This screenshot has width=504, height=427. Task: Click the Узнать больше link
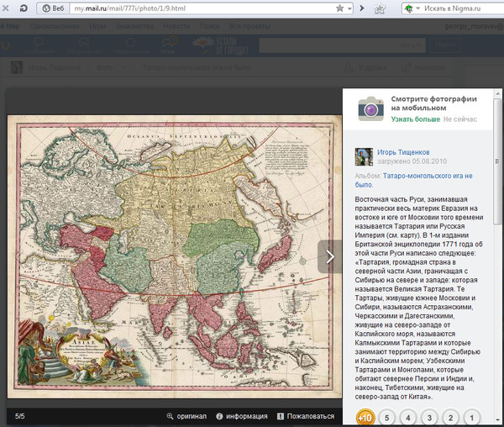coord(416,119)
